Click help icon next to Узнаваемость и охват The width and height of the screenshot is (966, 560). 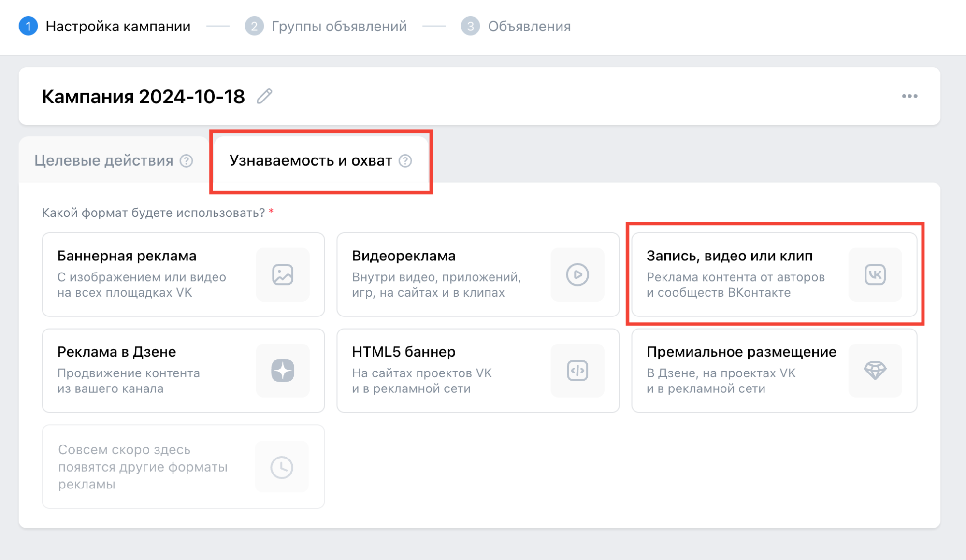click(x=405, y=161)
